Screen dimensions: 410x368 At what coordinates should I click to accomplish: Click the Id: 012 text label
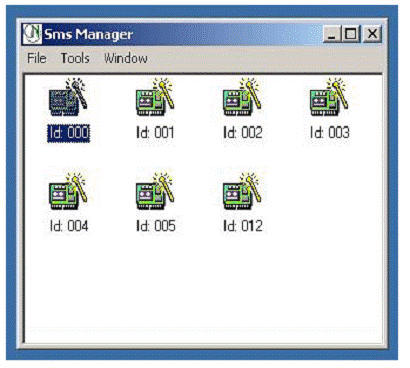tap(243, 226)
